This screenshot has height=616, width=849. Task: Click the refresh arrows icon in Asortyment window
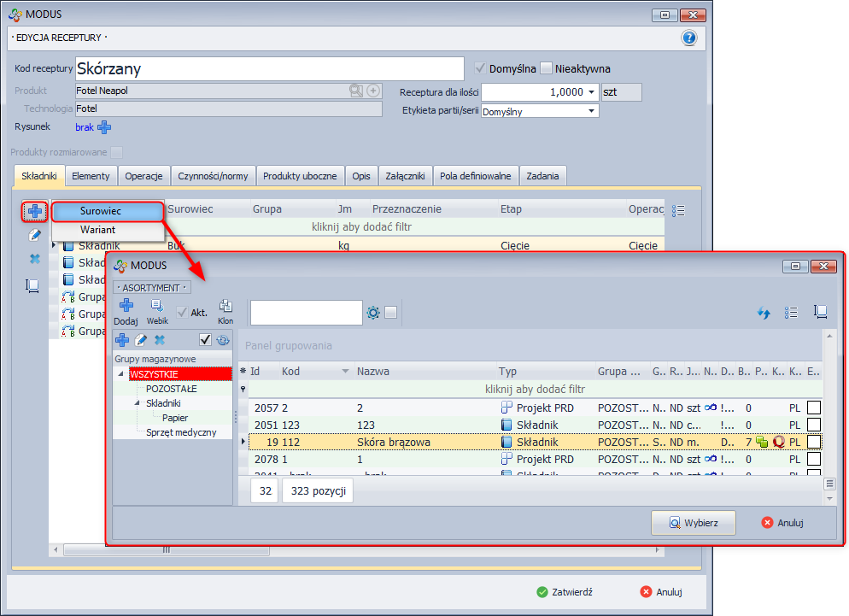point(764,313)
